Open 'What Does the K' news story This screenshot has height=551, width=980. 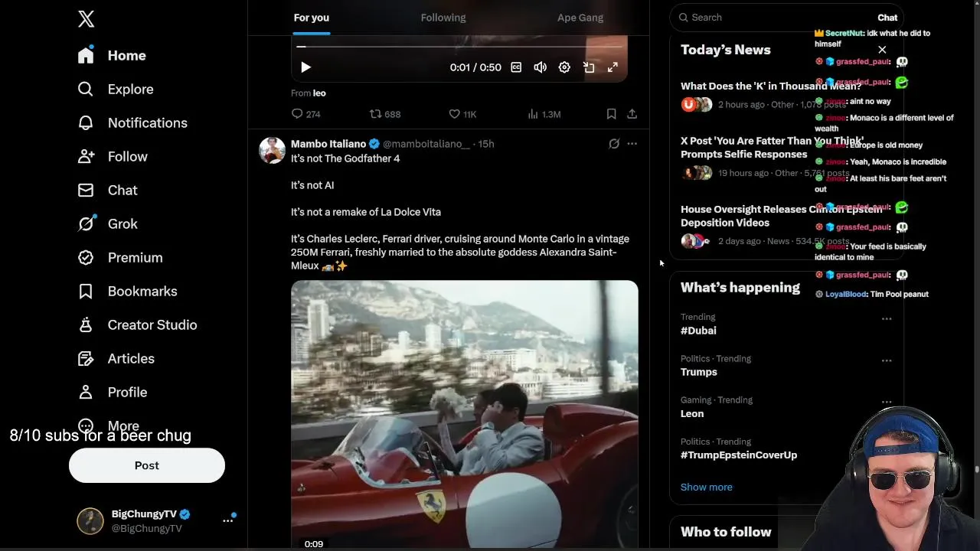coord(771,86)
